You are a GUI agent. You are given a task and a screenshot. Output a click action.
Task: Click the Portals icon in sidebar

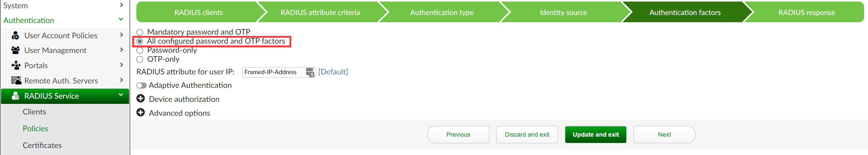tap(16, 65)
